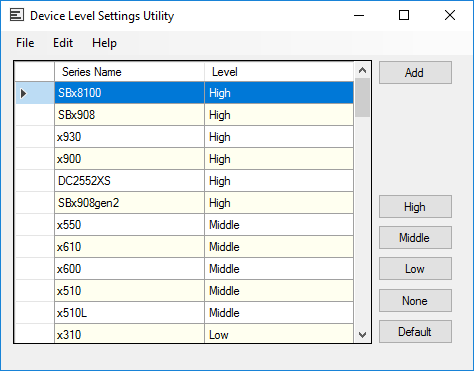Select the row header beside x550
474x371 pixels.
(35, 225)
